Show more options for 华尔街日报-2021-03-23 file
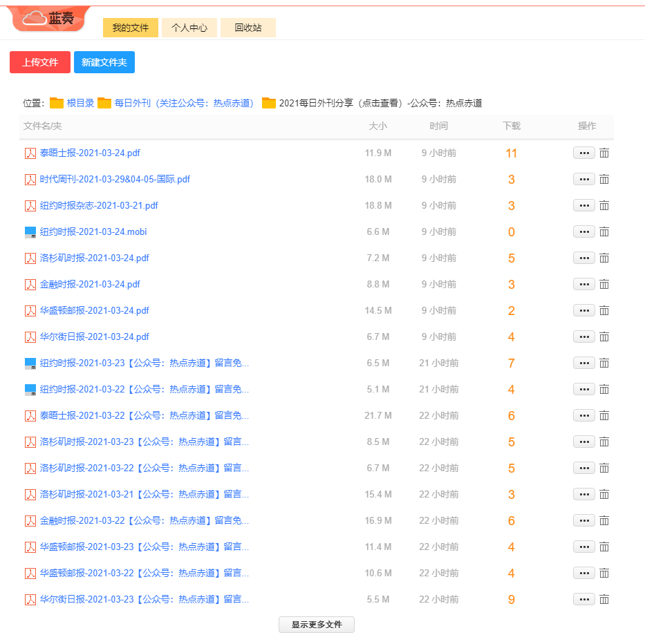645x644 pixels. point(584,600)
